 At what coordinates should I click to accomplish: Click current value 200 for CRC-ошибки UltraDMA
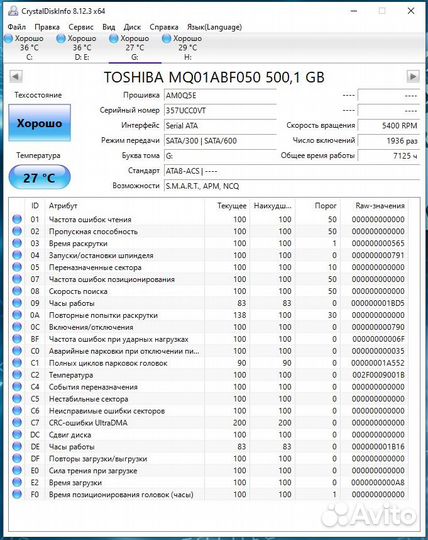(240, 423)
